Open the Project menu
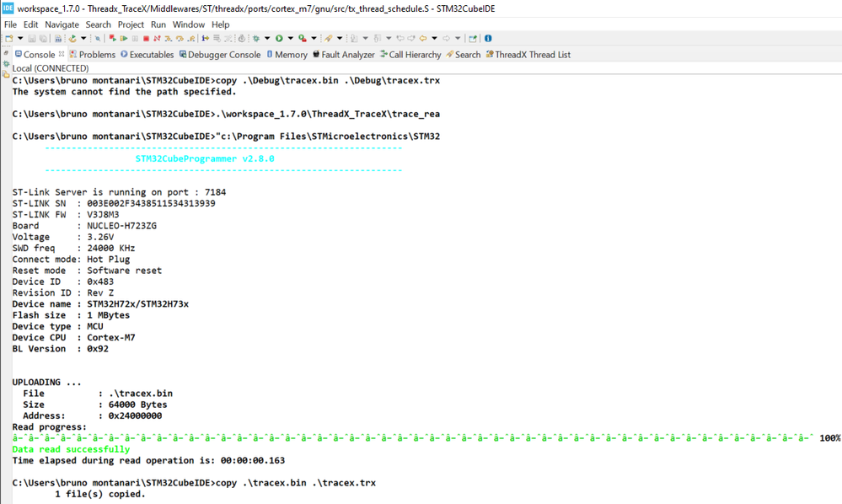Screen dimensions: 842x504 131,24
